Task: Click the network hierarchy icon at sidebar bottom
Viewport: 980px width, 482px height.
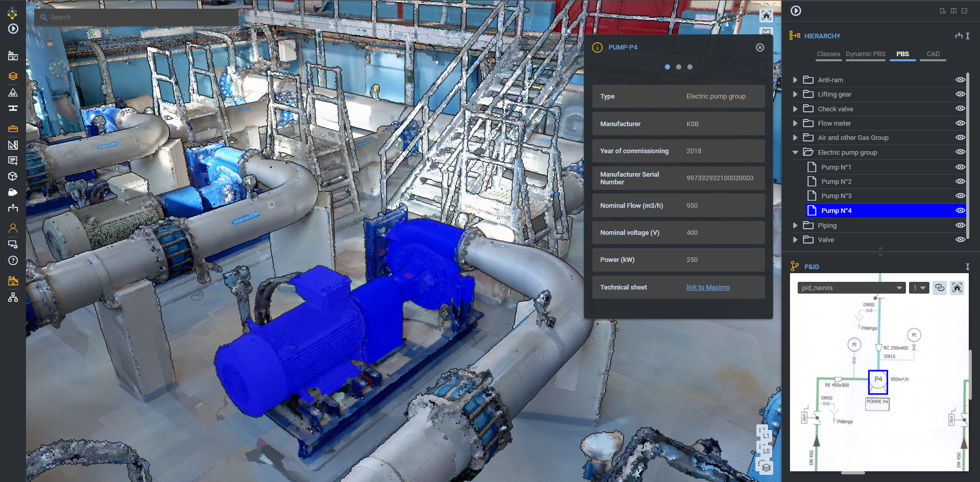Action: point(13,297)
